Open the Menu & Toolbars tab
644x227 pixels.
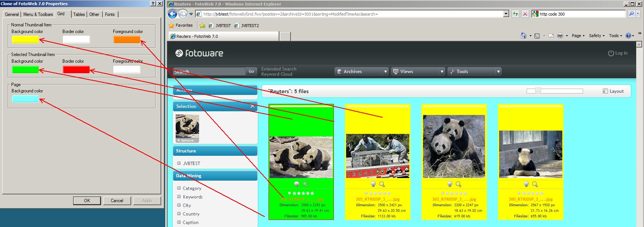click(x=38, y=14)
